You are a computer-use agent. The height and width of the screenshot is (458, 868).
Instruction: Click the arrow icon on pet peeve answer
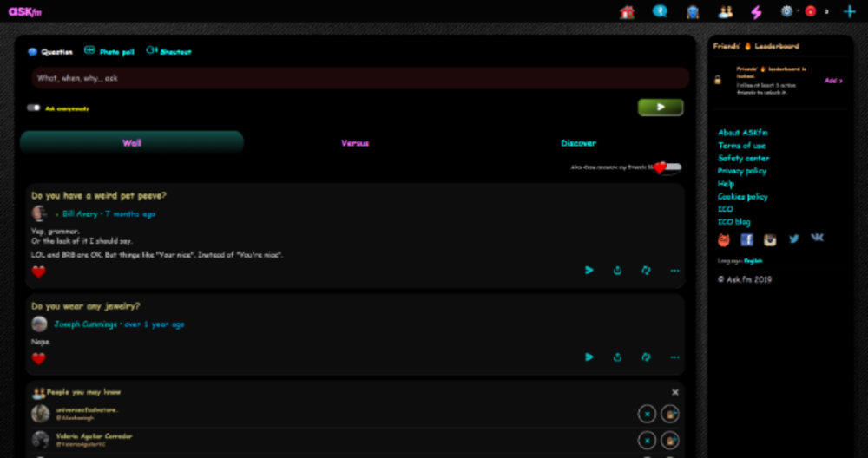[x=589, y=271]
